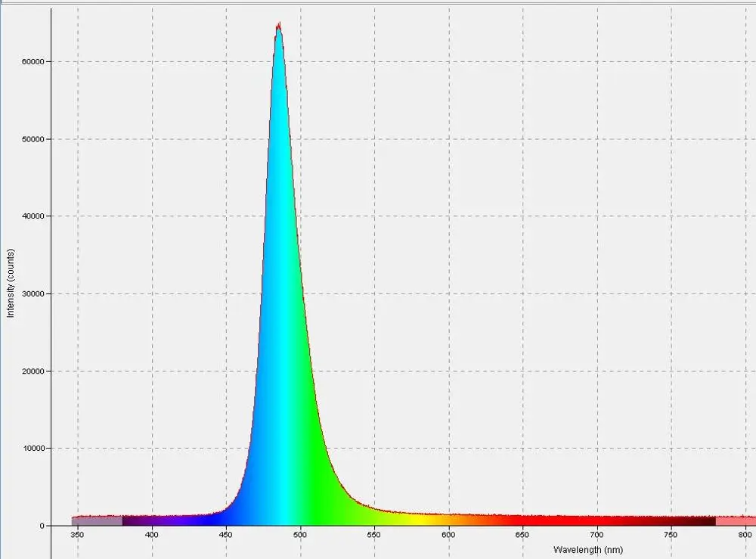Click the 600 wavelength tick label

coord(449,535)
